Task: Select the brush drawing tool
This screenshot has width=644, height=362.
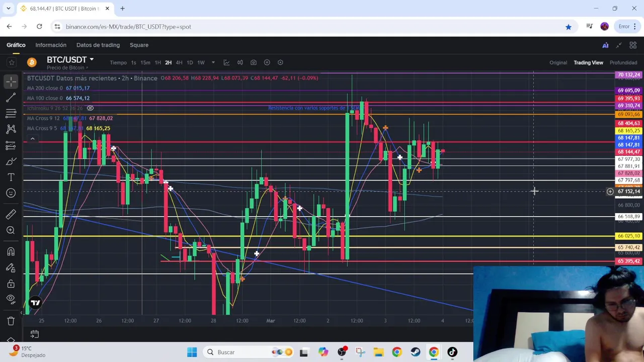Action: click(11, 161)
